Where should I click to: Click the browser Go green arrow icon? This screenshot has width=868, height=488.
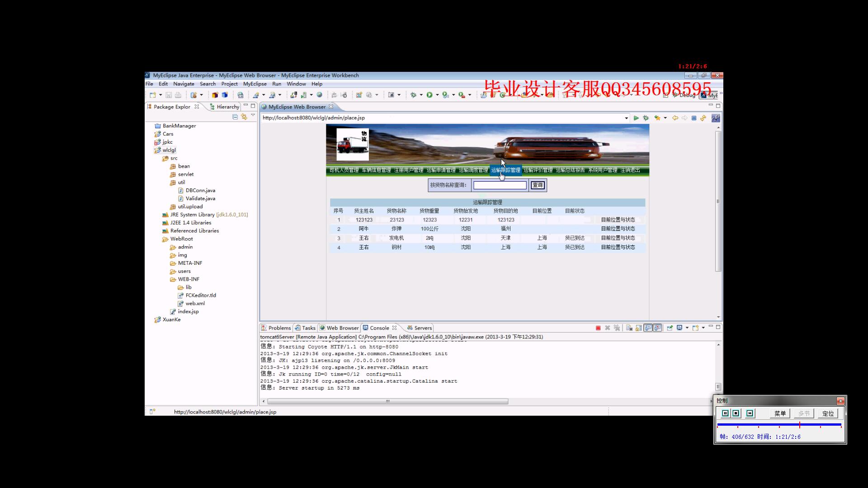coord(636,118)
